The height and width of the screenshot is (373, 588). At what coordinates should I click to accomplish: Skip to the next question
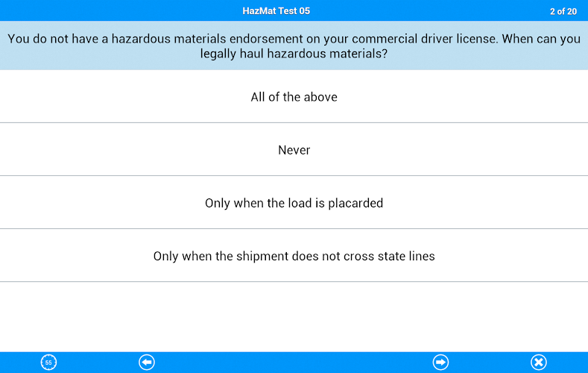coord(441,363)
